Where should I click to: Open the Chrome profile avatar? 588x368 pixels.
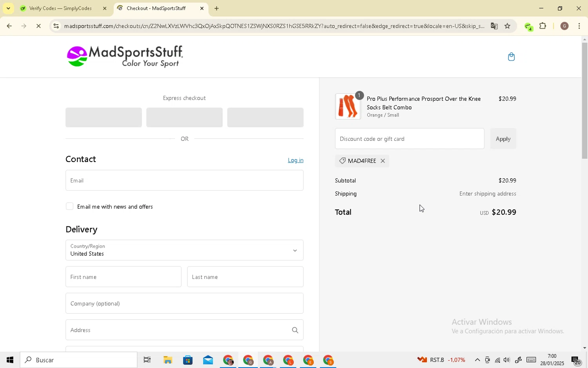coord(564,26)
